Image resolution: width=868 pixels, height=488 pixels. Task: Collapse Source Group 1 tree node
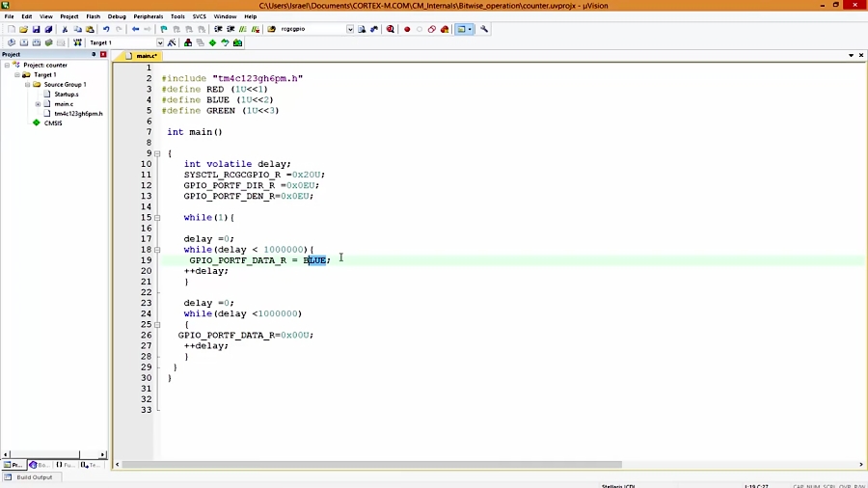28,85
